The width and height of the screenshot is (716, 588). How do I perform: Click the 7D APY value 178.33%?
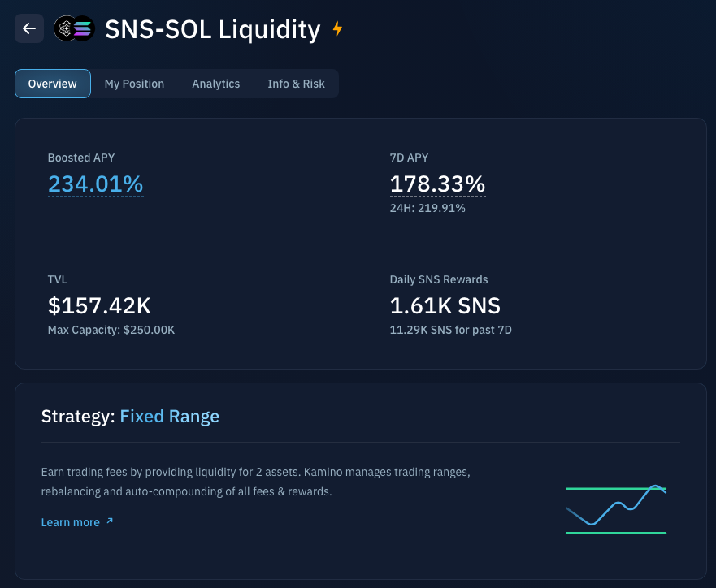[437, 184]
